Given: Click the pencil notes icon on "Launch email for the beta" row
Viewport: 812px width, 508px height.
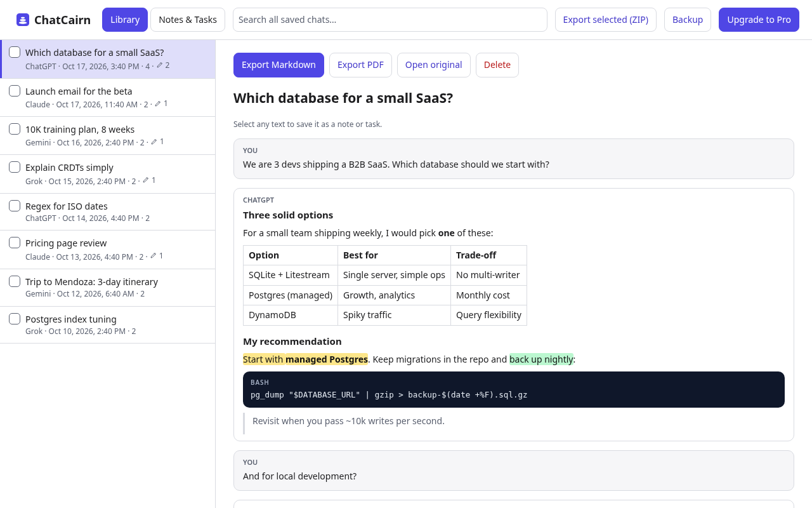Looking at the screenshot, I should pos(158,103).
